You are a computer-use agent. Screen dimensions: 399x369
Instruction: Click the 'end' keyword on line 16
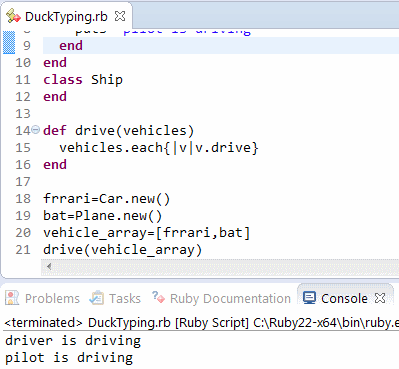[55, 165]
